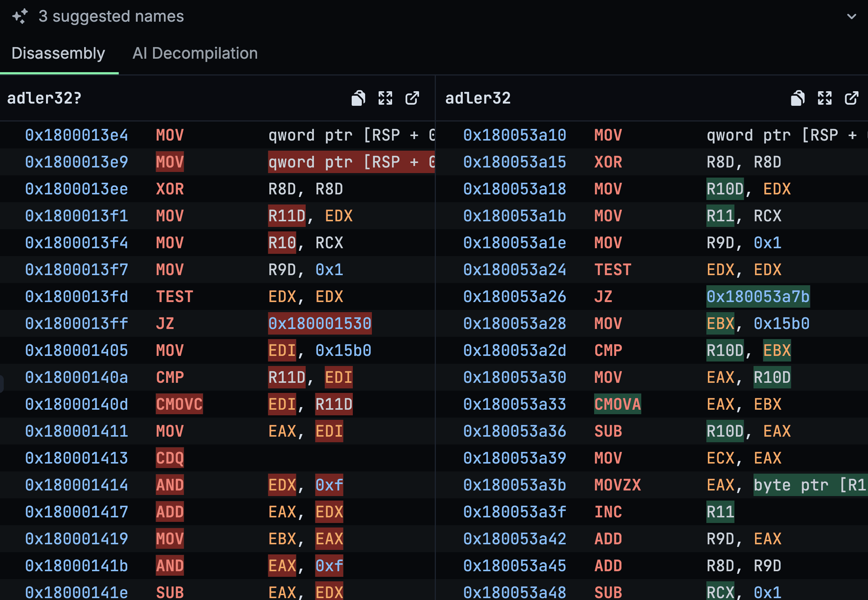Click address 0x1800013f4

click(77, 243)
